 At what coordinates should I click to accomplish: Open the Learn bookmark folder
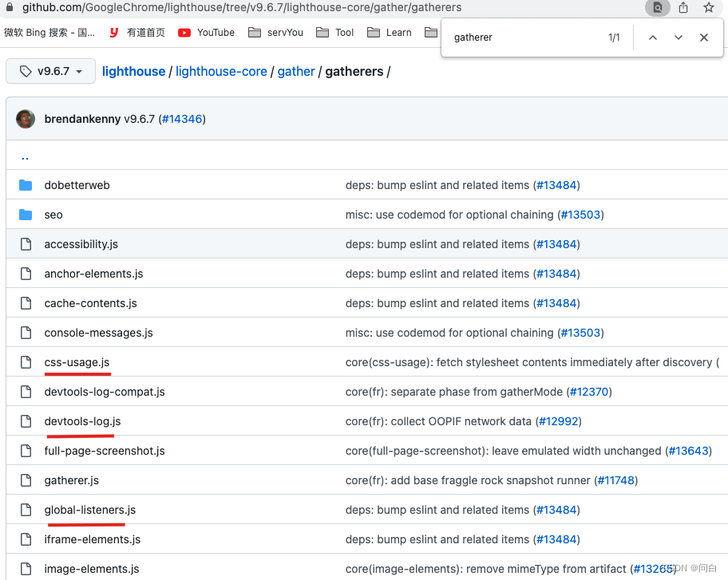pyautogui.click(x=389, y=33)
